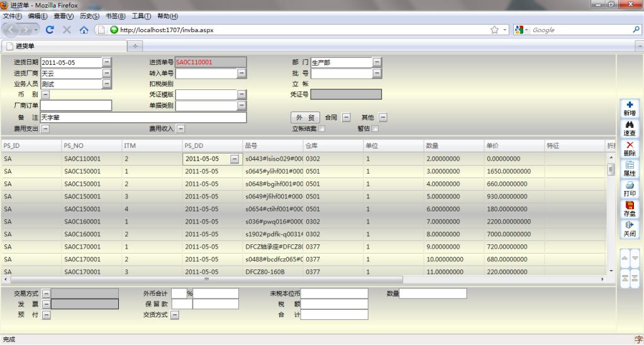Open the 业务人员 staff selector

107,84
